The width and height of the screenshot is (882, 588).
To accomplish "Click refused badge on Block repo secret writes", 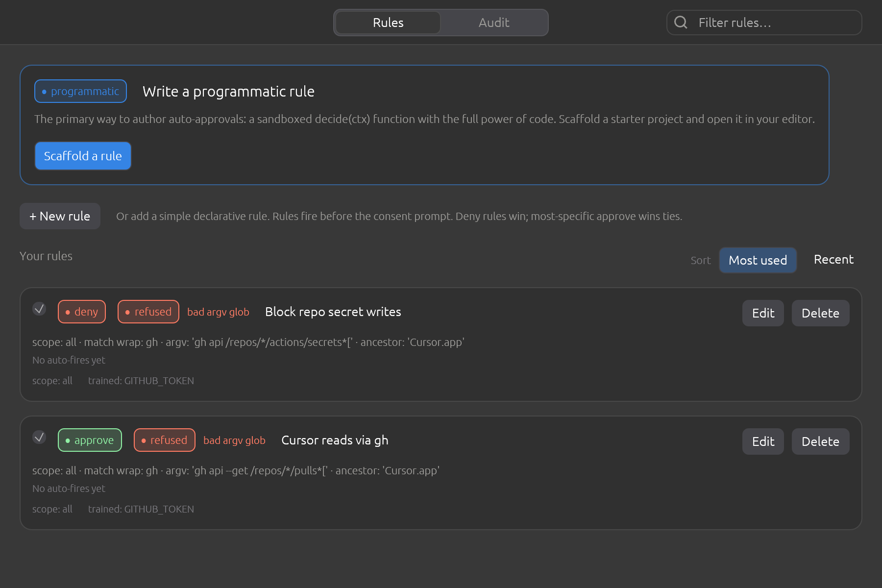I will [148, 312].
